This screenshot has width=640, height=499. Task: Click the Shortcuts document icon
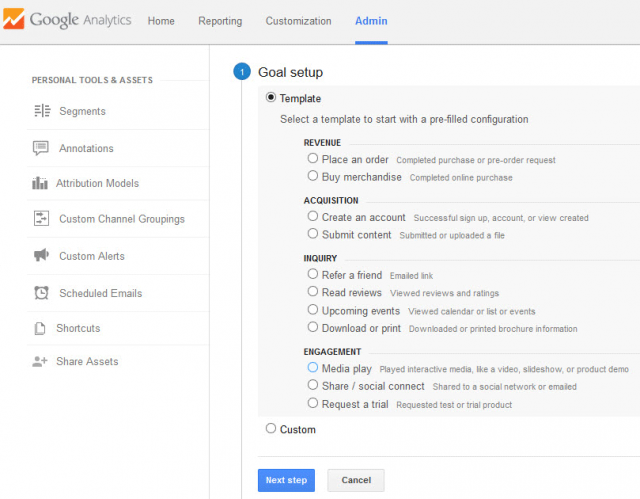[x=40, y=328]
